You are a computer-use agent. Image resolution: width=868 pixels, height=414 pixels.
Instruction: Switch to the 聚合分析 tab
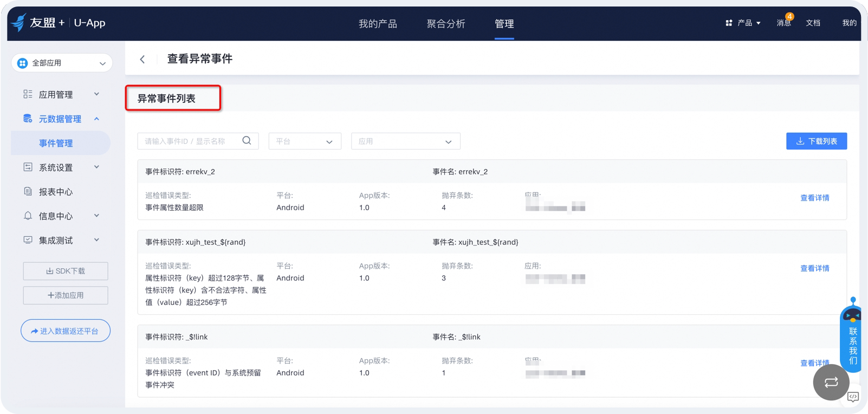point(445,24)
